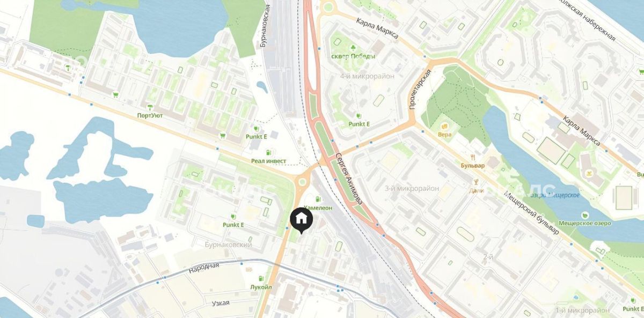
Task: Select the Бурнаковский district label
Action: (229, 245)
